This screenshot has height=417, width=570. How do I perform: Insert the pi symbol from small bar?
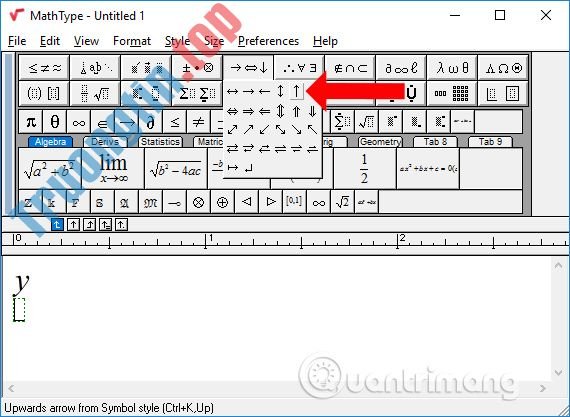coord(31,122)
